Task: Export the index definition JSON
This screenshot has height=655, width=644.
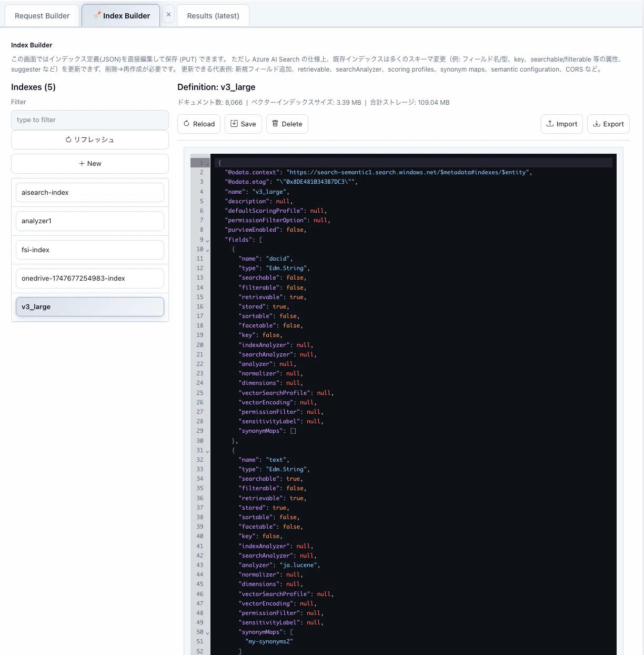Action: point(608,124)
